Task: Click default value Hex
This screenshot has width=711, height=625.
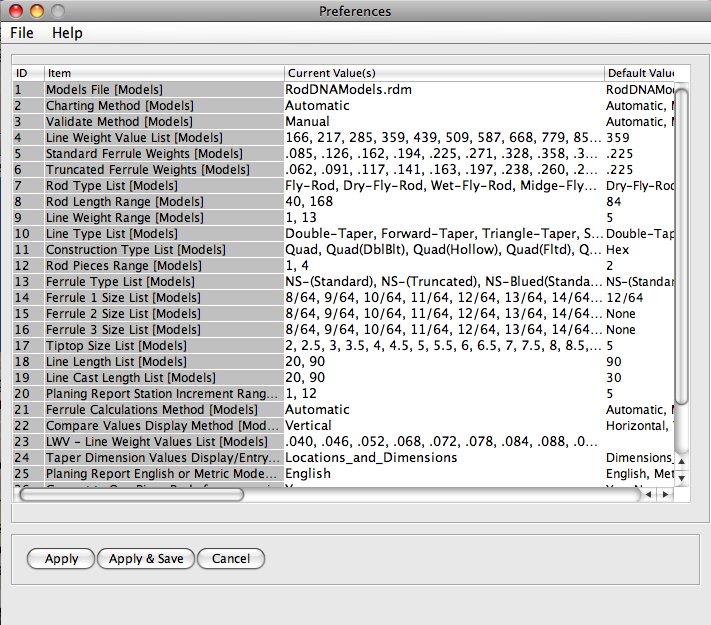Action: point(639,249)
